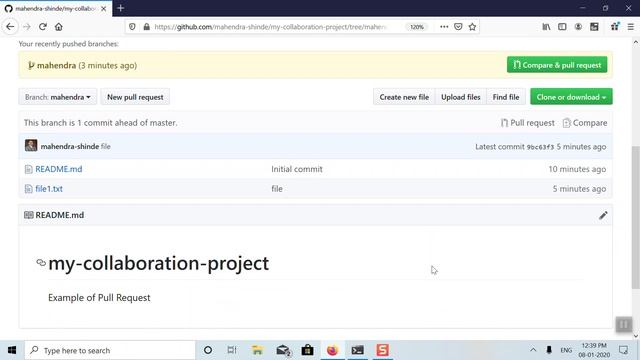The width and height of the screenshot is (640, 360).
Task: Open the Windows Start menu
Action: [x=12, y=350]
